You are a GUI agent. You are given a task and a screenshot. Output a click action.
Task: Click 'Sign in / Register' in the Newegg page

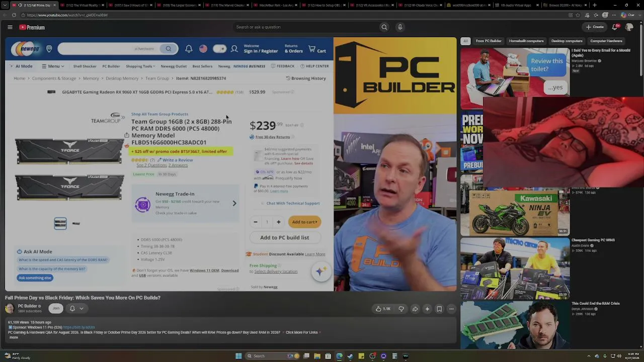(261, 51)
